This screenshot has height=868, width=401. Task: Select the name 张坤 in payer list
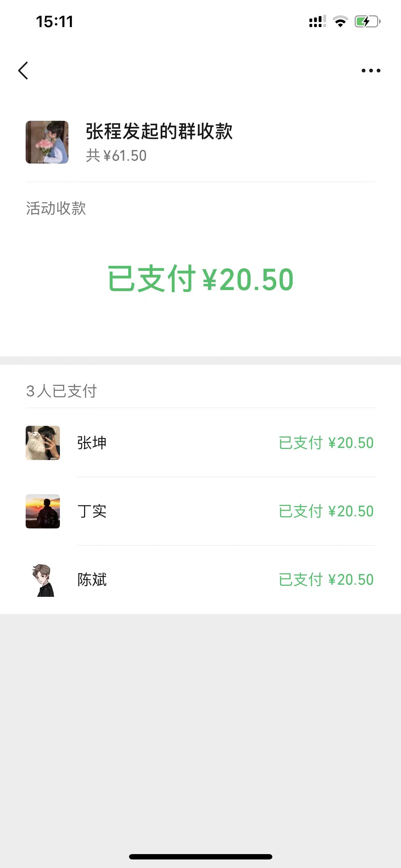[x=92, y=443]
